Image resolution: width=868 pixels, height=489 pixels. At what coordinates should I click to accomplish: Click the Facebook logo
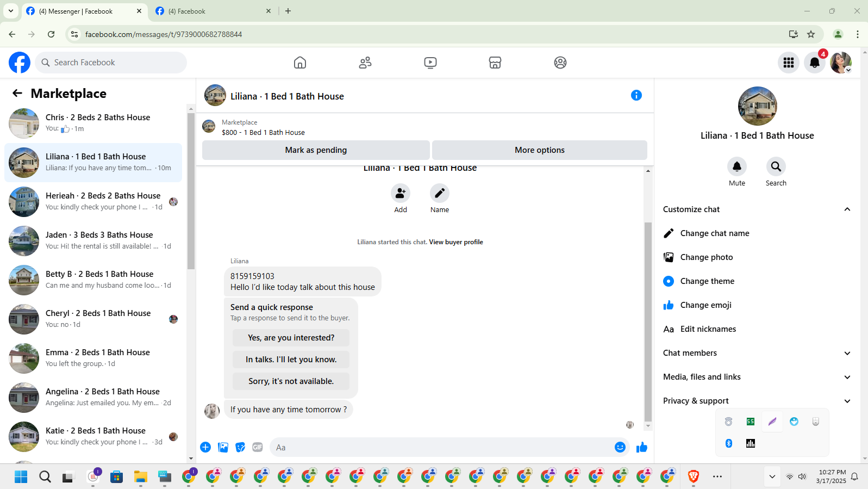[x=20, y=63]
